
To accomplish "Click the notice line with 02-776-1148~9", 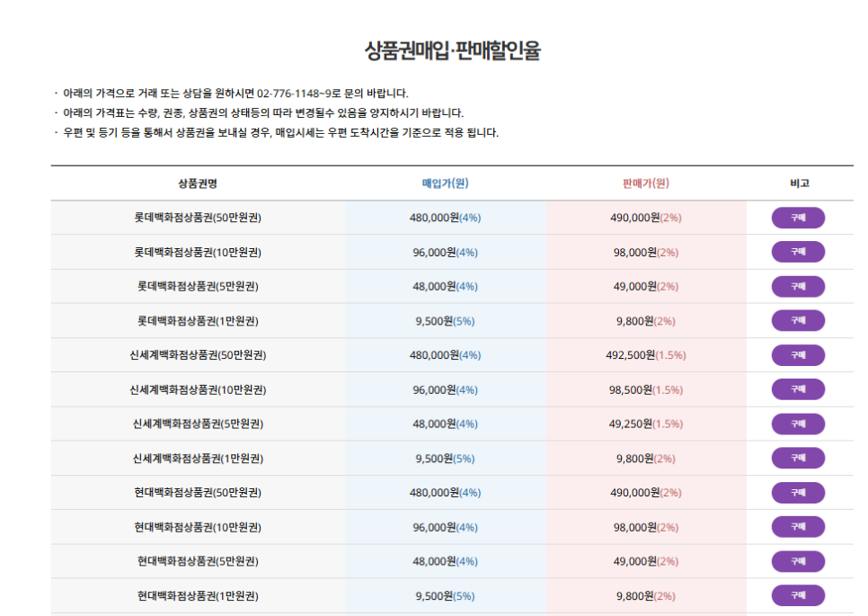I will 235,93.
